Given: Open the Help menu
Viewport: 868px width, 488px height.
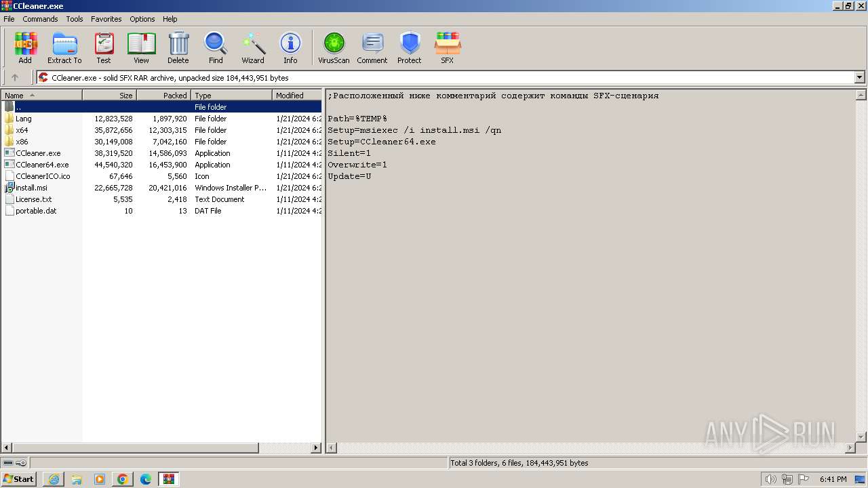Looking at the screenshot, I should tap(170, 19).
